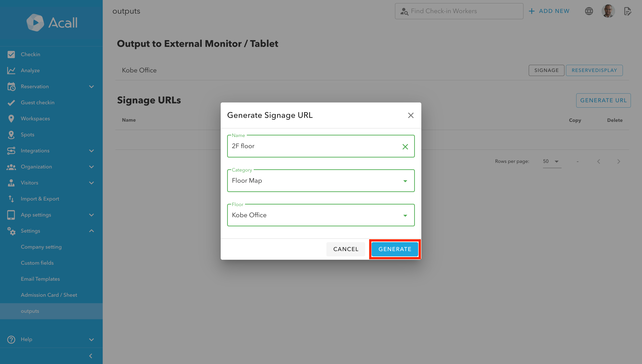Open Email Templates in Settings
This screenshot has height=364, width=642.
coord(40,279)
